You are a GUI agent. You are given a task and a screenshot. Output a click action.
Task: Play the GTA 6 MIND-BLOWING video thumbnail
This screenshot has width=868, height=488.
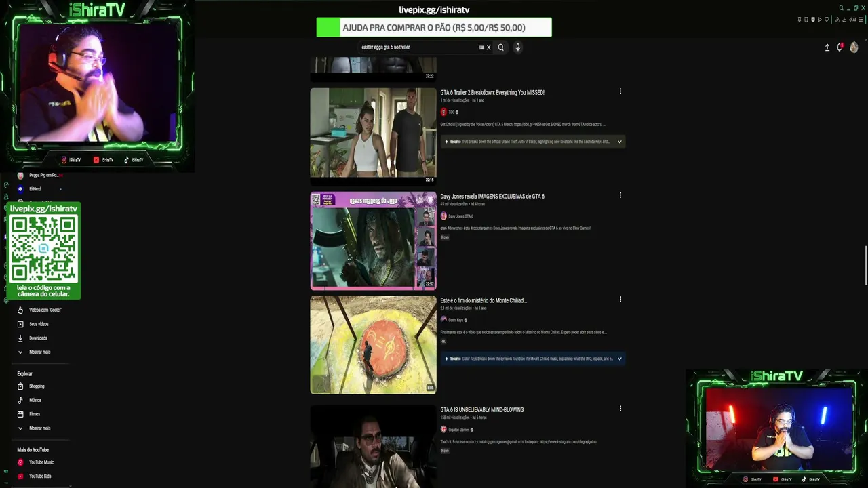(x=374, y=447)
